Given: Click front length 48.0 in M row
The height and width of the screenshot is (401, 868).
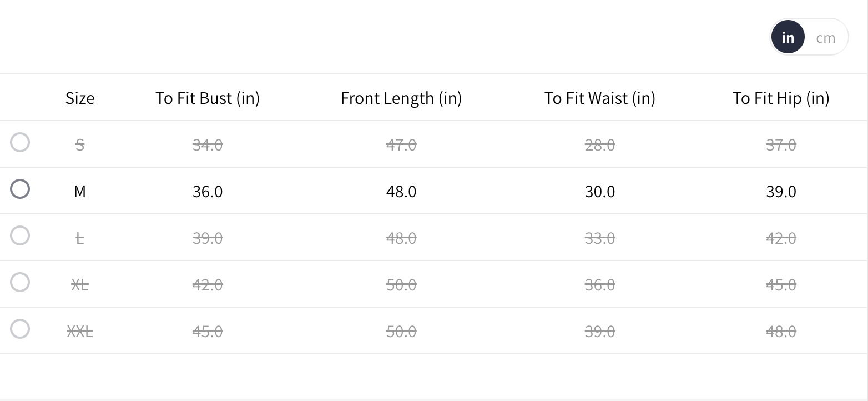Looking at the screenshot, I should [x=401, y=192].
